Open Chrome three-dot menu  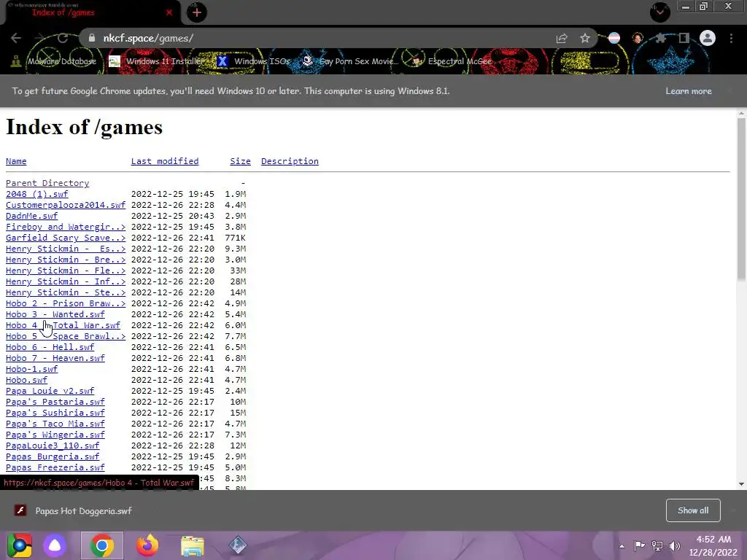point(731,38)
